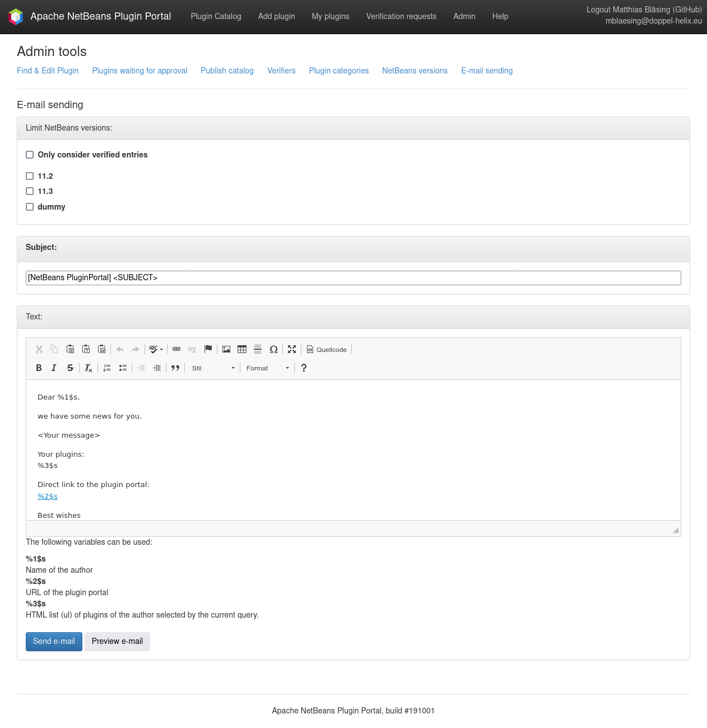707x728 pixels.
Task: Click Paste as plain text icon
Action: pos(86,349)
